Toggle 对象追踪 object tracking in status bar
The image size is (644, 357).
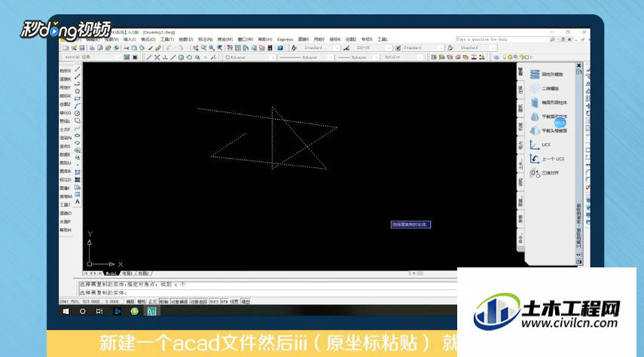[198, 301]
